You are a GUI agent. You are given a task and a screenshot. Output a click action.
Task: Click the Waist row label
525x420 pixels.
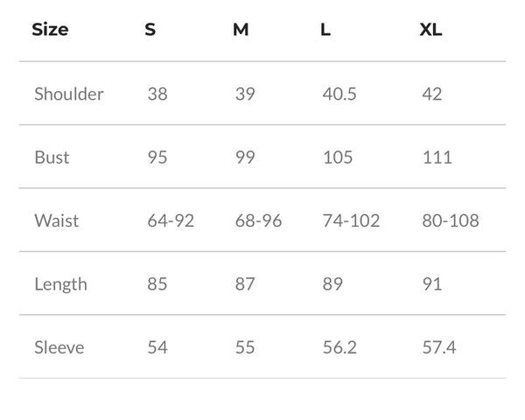57,220
